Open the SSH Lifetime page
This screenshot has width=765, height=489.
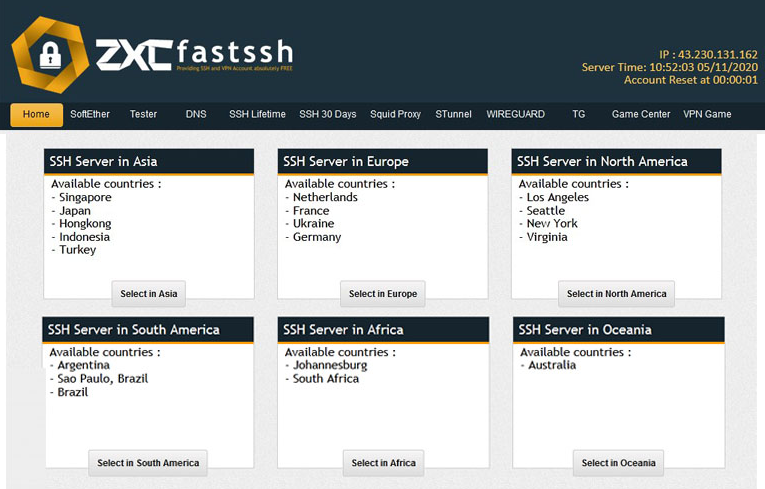[x=257, y=114]
